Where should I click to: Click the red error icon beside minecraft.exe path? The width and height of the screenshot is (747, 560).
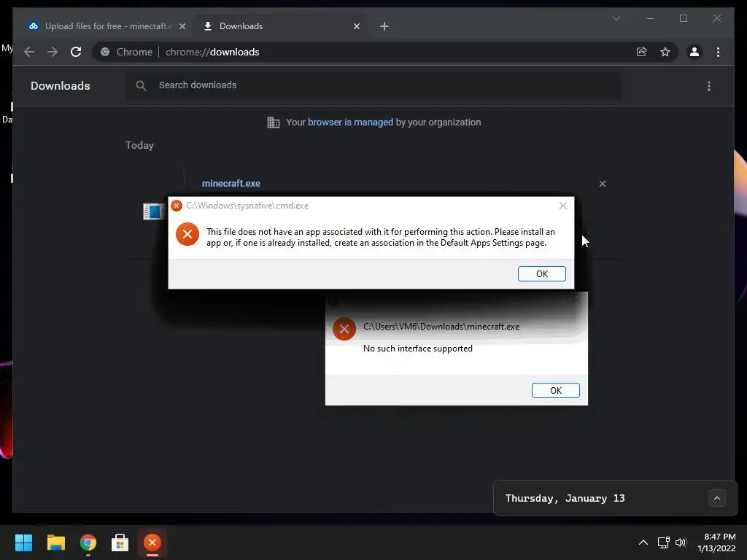pyautogui.click(x=344, y=329)
